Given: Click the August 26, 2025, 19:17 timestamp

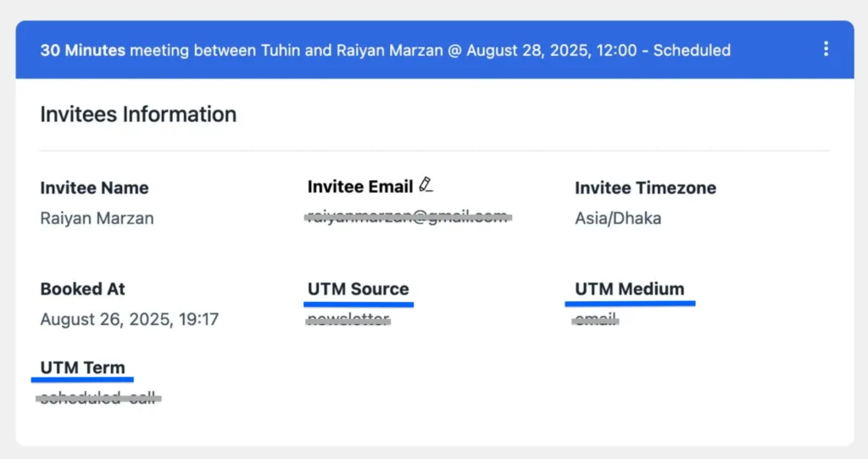Looking at the screenshot, I should click(130, 319).
